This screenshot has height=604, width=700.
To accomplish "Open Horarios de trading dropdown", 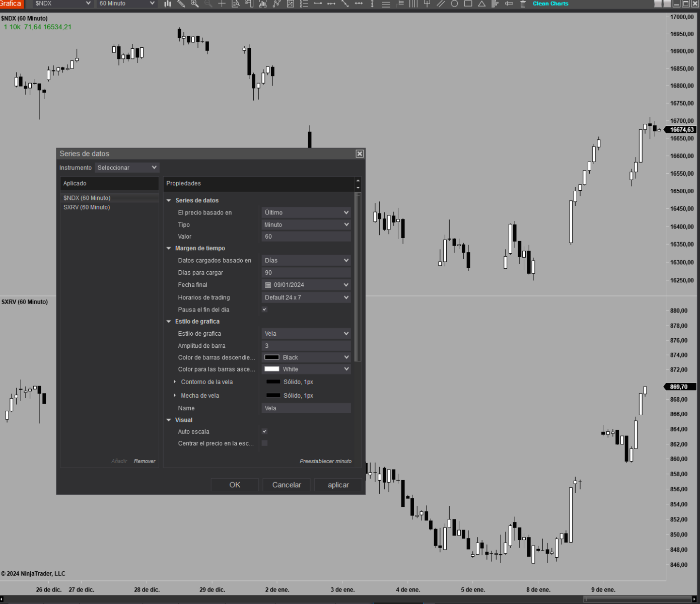I will coord(306,297).
